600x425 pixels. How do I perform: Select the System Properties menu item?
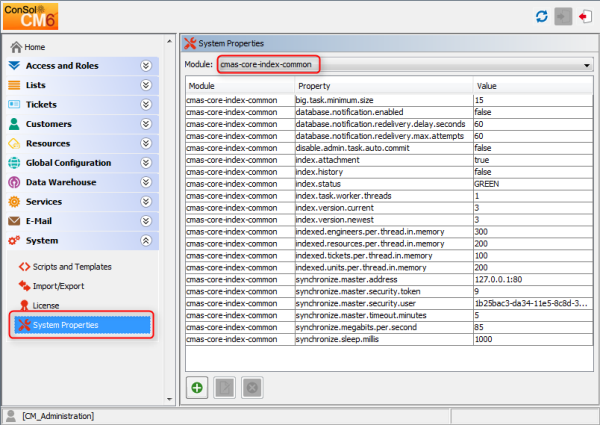tap(82, 325)
